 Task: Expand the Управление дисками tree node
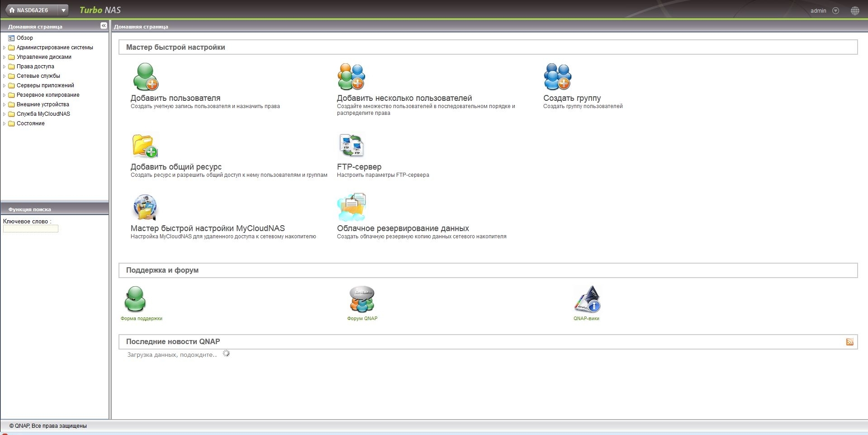pos(5,57)
